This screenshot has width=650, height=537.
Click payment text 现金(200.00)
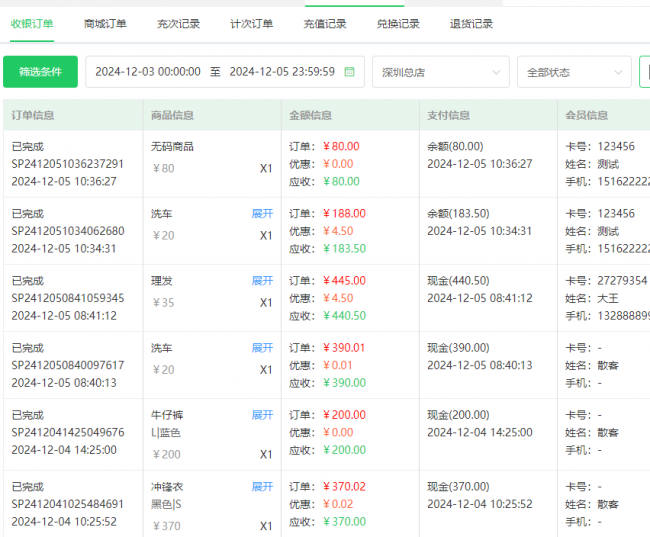coord(458,415)
